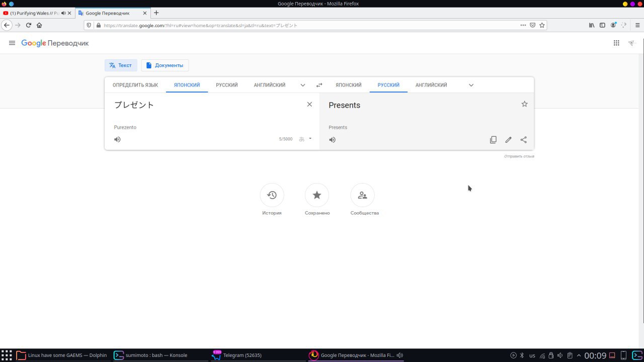Open the application launcher in taskbar
The width and height of the screenshot is (644, 362).
(7, 355)
